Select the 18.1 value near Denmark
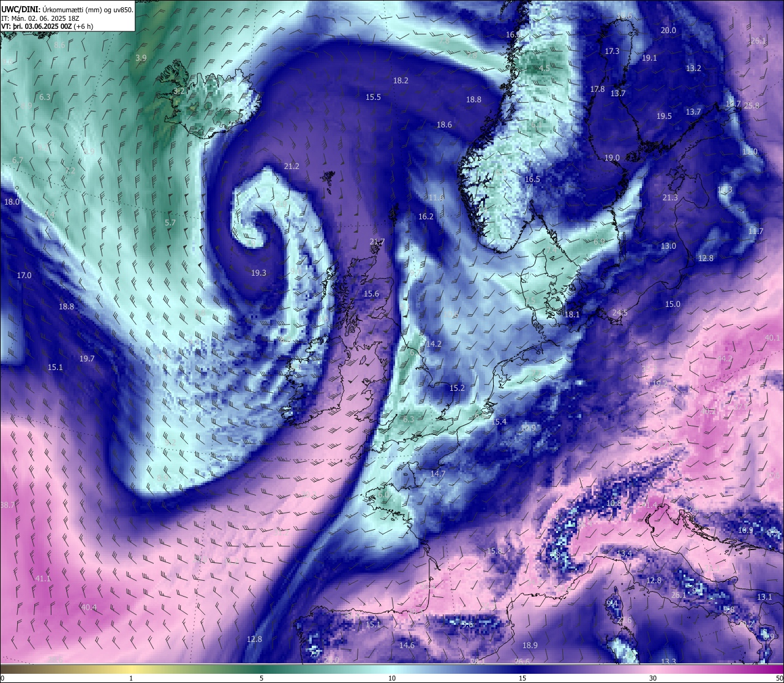The width and height of the screenshot is (784, 683). (572, 314)
